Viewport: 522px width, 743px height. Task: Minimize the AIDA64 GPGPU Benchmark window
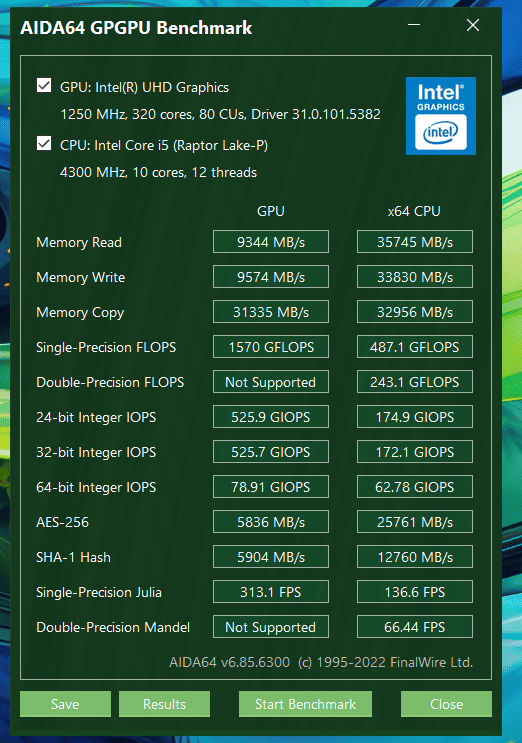tap(414, 25)
